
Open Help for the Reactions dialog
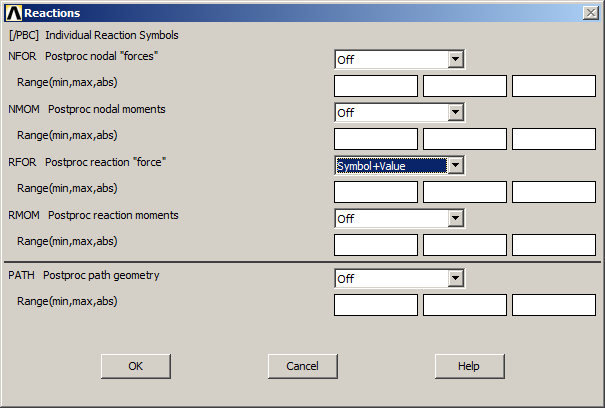point(469,366)
